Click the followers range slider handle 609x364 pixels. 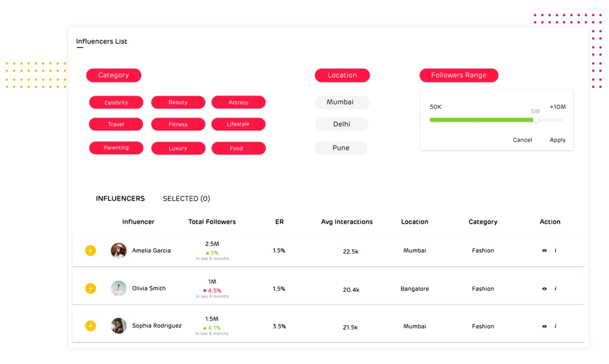click(536, 120)
